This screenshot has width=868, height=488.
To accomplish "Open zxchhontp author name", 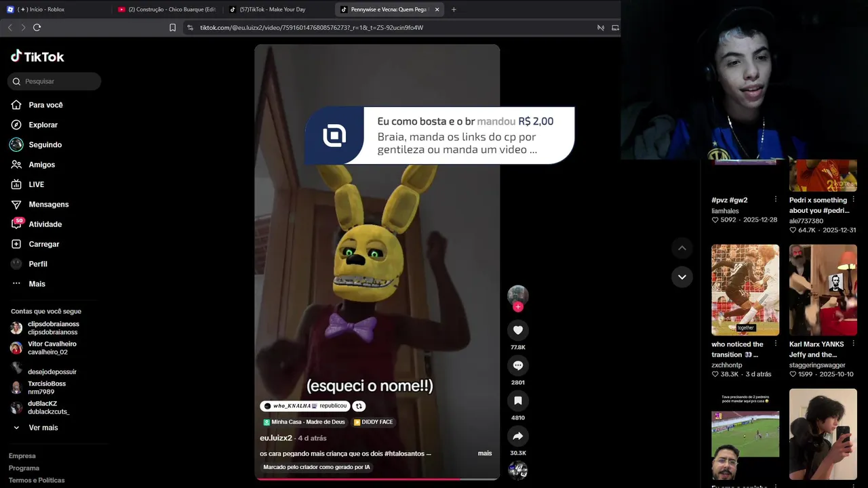I will pos(726,365).
